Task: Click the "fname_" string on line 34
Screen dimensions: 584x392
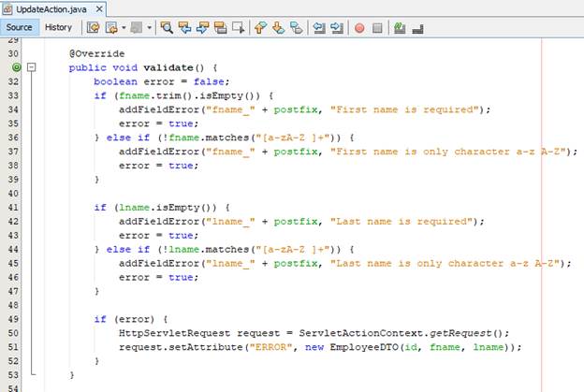Action: coord(230,109)
